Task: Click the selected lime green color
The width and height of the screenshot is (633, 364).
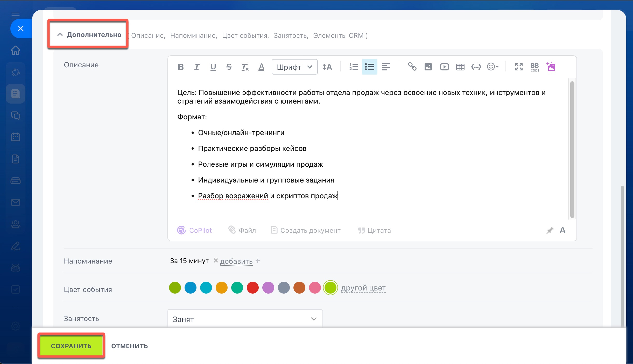Action: tap(330, 288)
